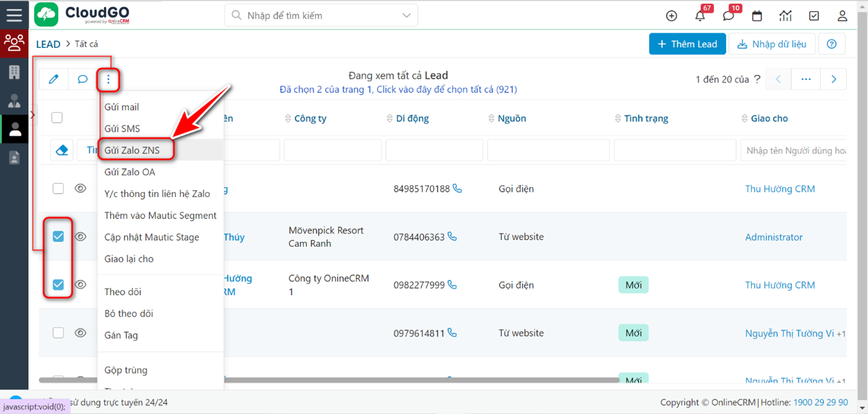
Task: Go to next page arrow
Action: pos(833,80)
